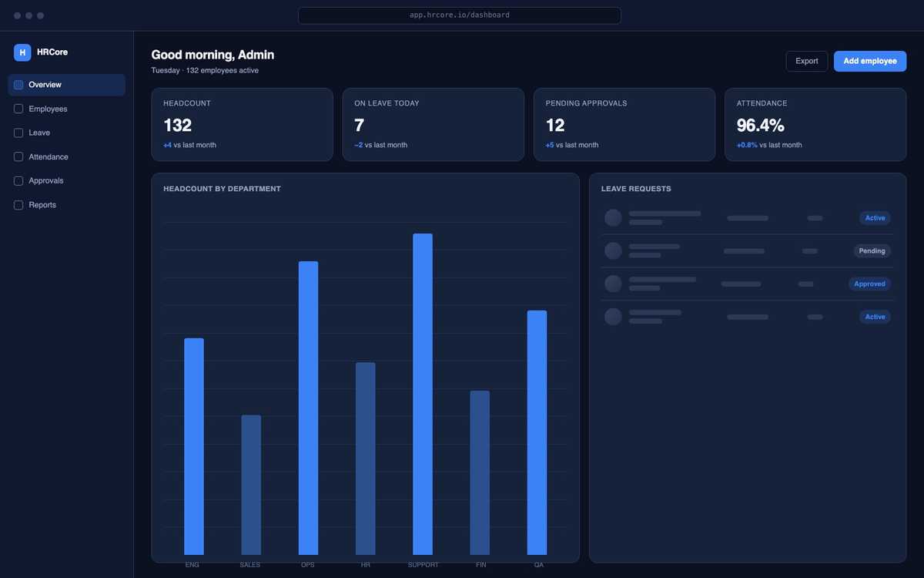The width and height of the screenshot is (924, 578).
Task: Open the Headcount stat card
Action: pyautogui.click(x=242, y=124)
